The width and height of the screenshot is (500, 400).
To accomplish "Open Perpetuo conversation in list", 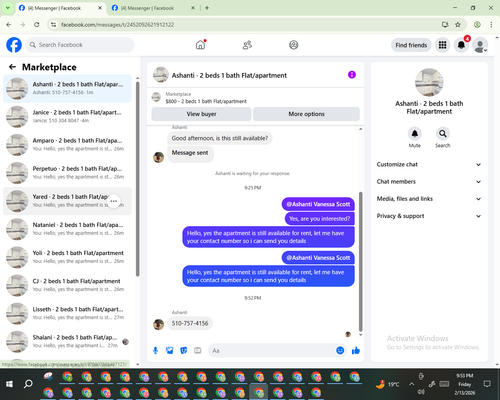I will tap(67, 173).
